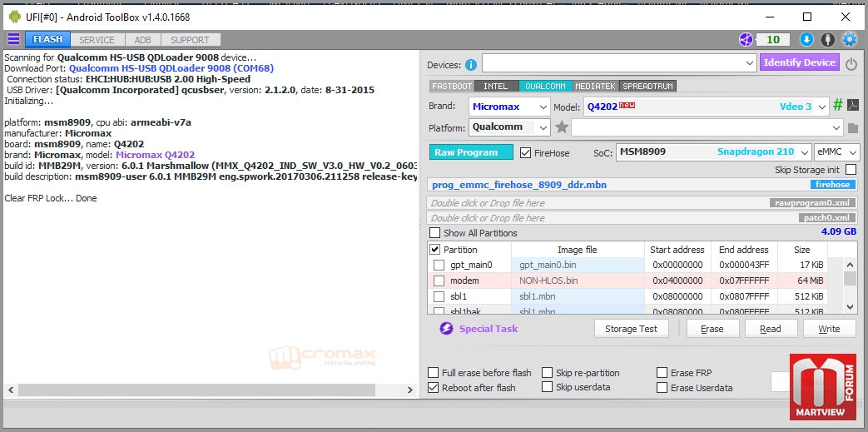Image resolution: width=868 pixels, height=432 pixels.
Task: Enable Skip re-partition checkbox
Action: 547,373
